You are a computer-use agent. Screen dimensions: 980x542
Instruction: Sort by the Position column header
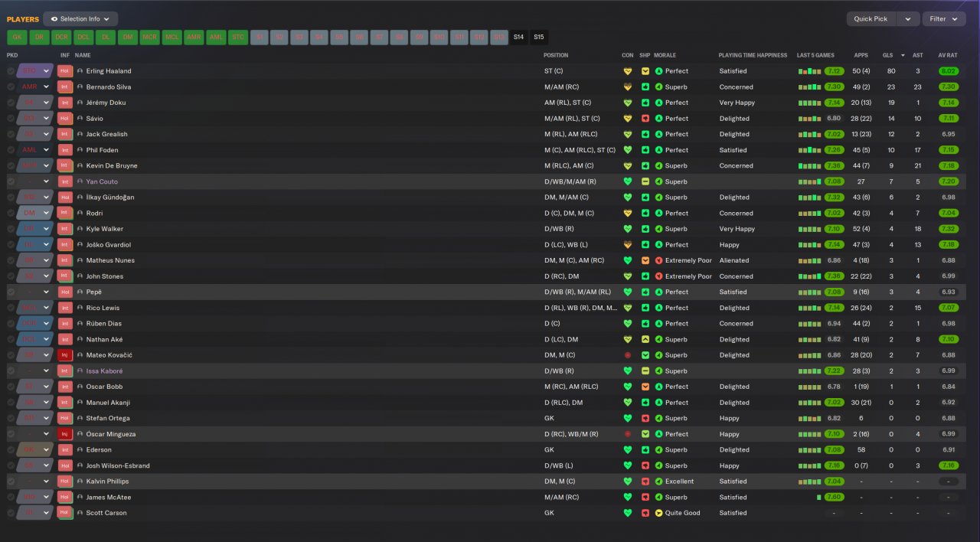tap(556, 55)
